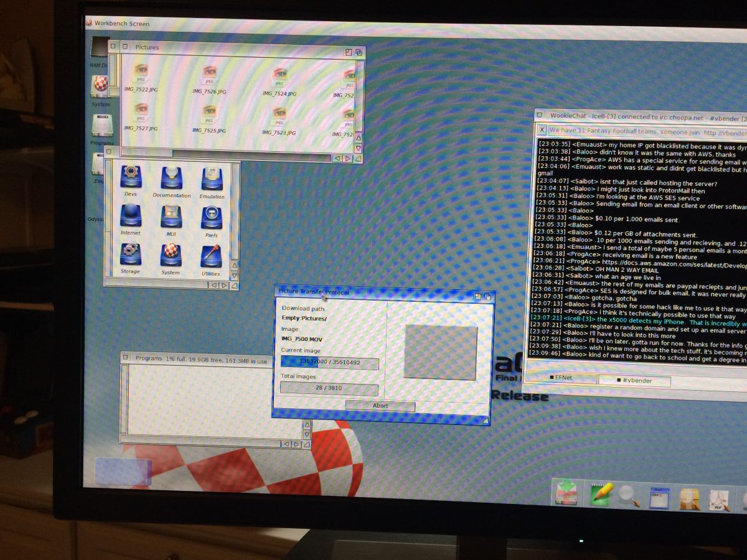Switch to the EFNet tab
Screen dimensions: 747x560
pyautogui.click(x=560, y=377)
